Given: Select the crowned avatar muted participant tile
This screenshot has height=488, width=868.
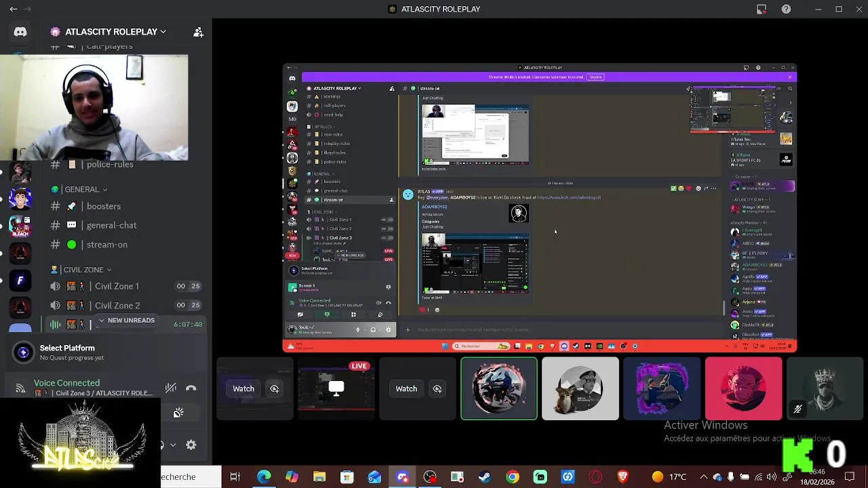Looking at the screenshot, I should click(825, 388).
